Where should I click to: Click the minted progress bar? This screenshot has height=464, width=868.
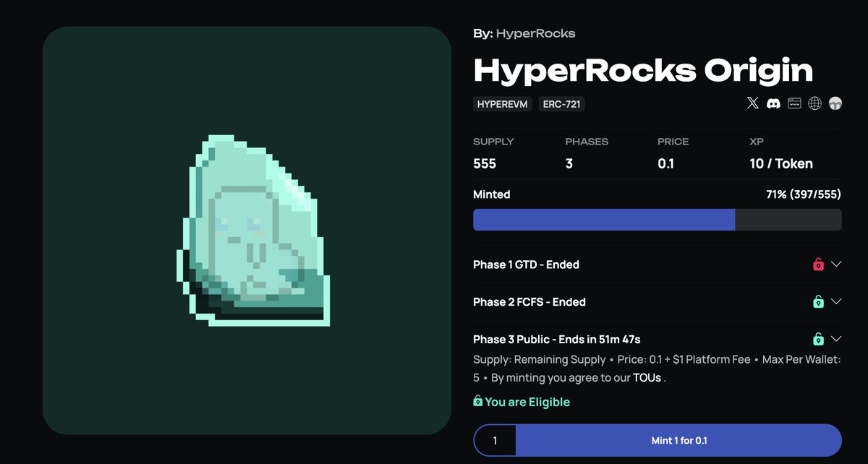click(x=658, y=220)
